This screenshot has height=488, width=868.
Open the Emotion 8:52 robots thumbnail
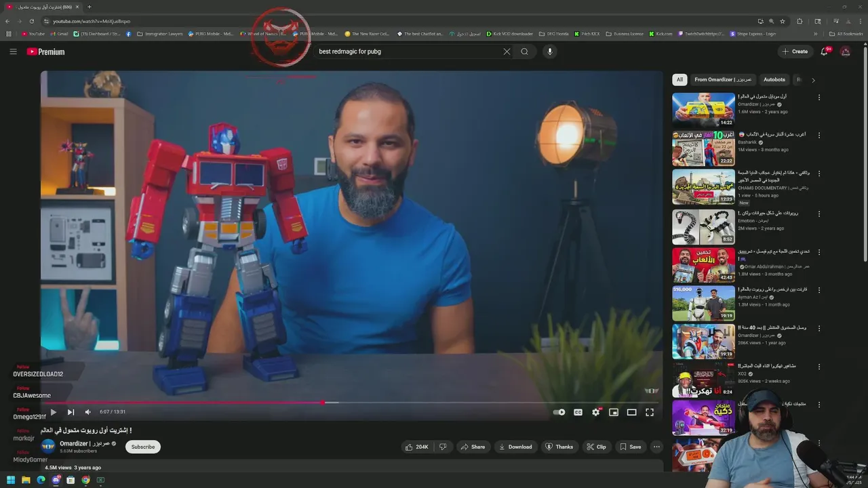pyautogui.click(x=703, y=226)
